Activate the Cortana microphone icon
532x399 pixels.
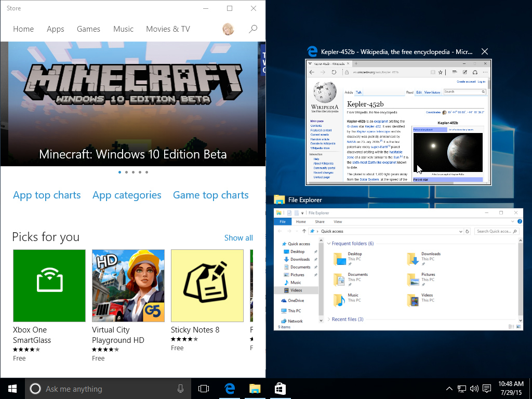(180, 389)
